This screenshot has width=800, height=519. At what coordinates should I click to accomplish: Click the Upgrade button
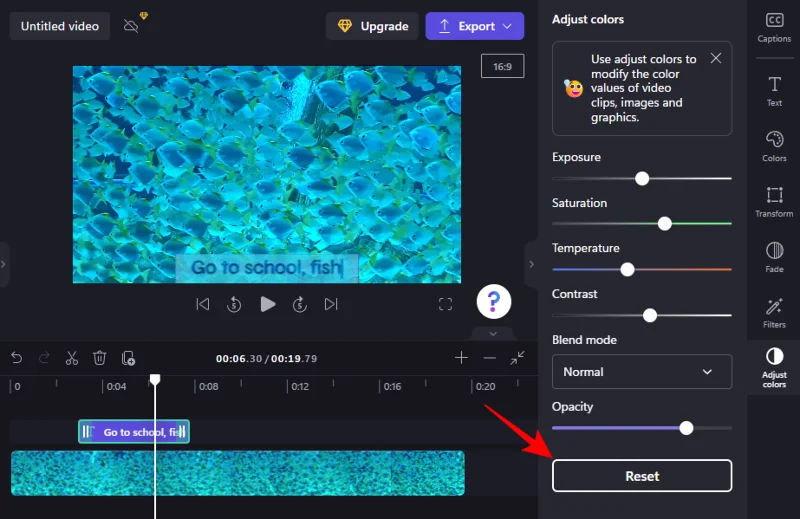point(372,26)
